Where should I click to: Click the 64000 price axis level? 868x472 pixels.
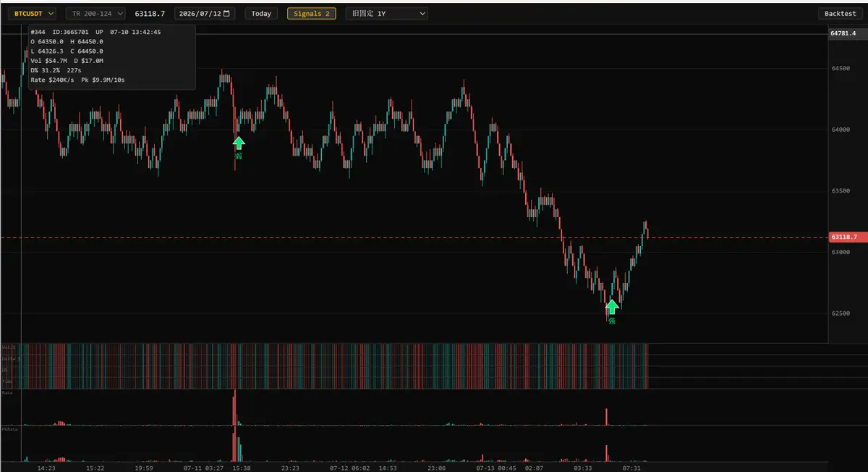[x=841, y=130]
